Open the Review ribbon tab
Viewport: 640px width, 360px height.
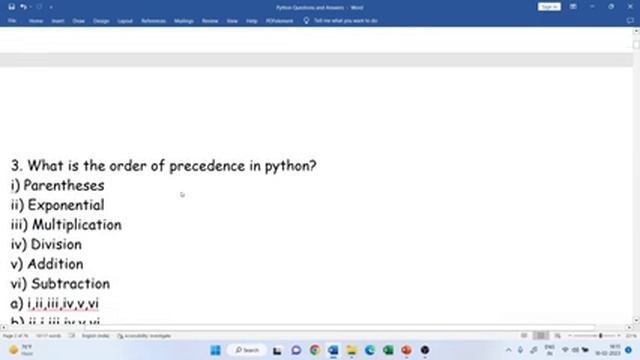(x=210, y=21)
